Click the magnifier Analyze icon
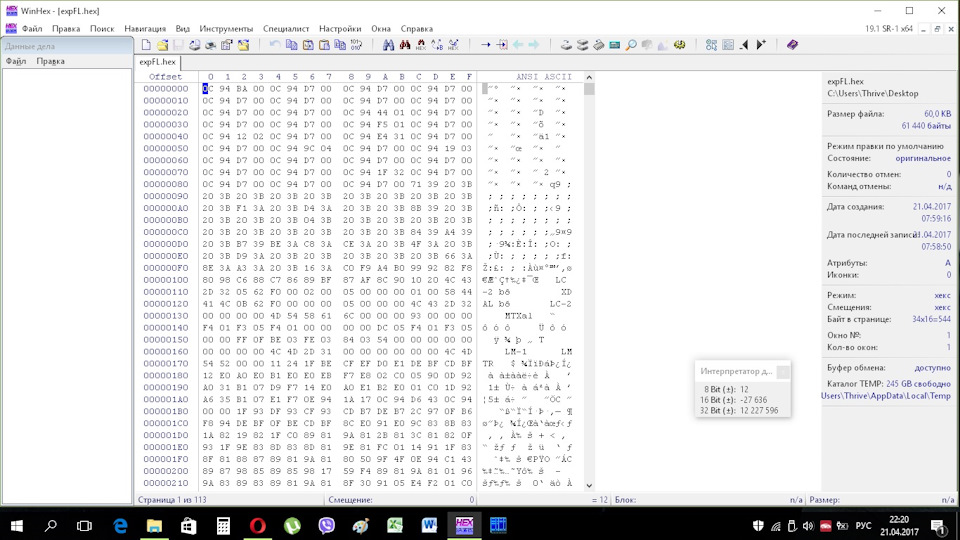This screenshot has height=540, width=960. [x=631, y=45]
